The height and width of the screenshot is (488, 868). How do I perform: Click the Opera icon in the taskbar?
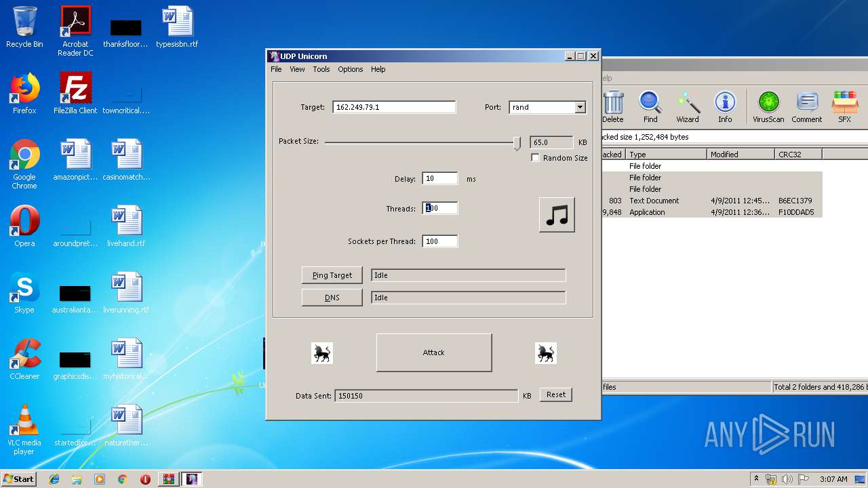pos(145,479)
